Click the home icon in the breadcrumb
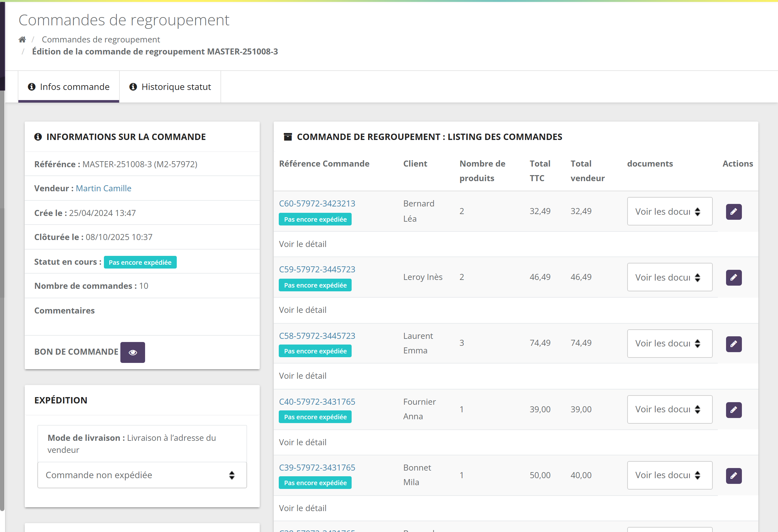 coord(22,40)
